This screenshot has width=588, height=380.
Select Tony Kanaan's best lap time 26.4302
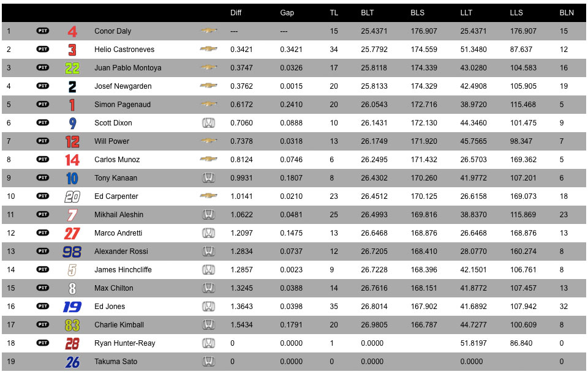[374, 178]
